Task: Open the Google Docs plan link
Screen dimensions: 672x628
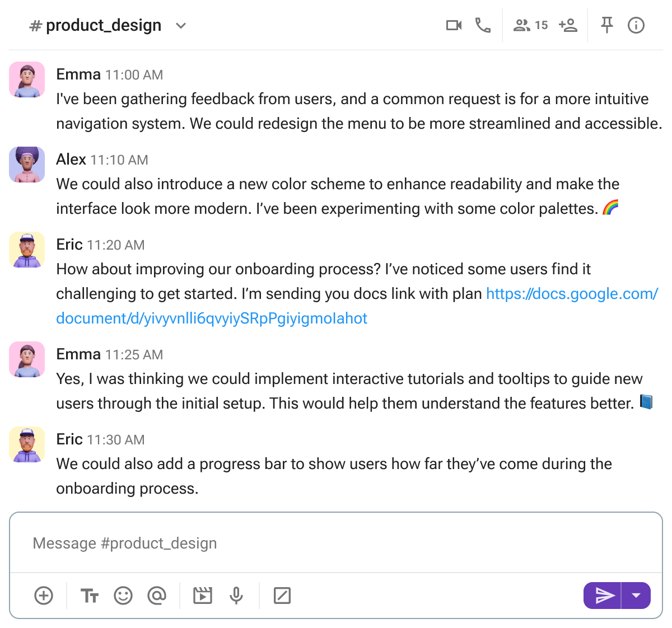Action: pyautogui.click(x=571, y=293)
